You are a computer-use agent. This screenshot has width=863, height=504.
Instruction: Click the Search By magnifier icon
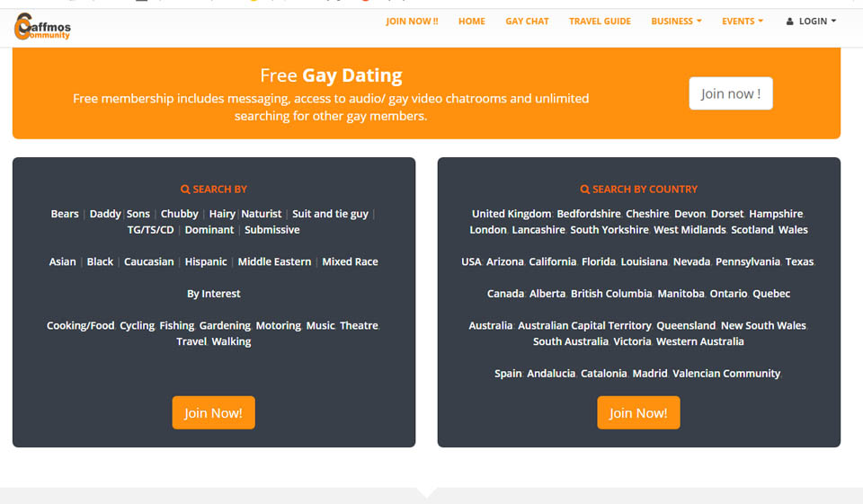pyautogui.click(x=185, y=190)
